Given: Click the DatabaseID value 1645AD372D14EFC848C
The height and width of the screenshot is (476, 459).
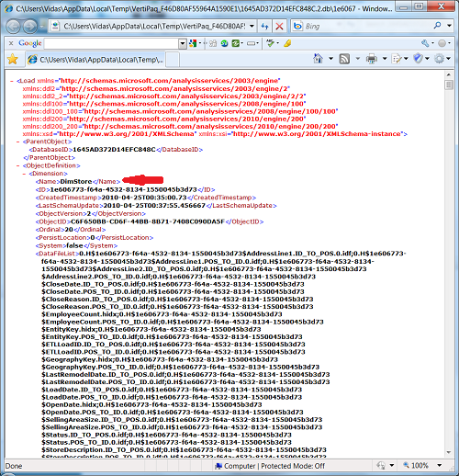Looking at the screenshot, I should (114, 150).
